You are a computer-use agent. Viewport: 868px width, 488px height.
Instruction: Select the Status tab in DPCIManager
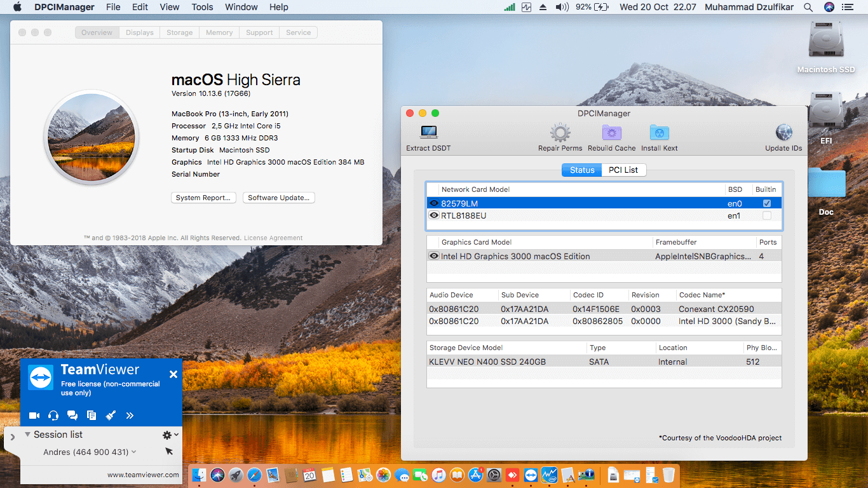[582, 170]
